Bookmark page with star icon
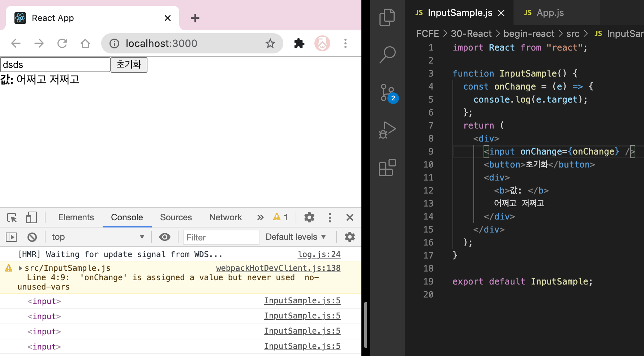This screenshot has width=644, height=356. tap(270, 43)
